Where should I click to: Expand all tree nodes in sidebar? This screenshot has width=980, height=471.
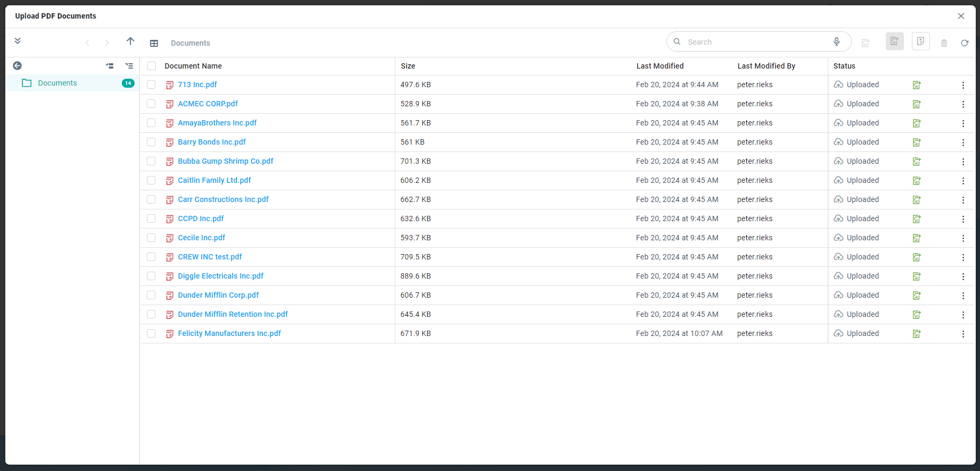[x=129, y=66]
